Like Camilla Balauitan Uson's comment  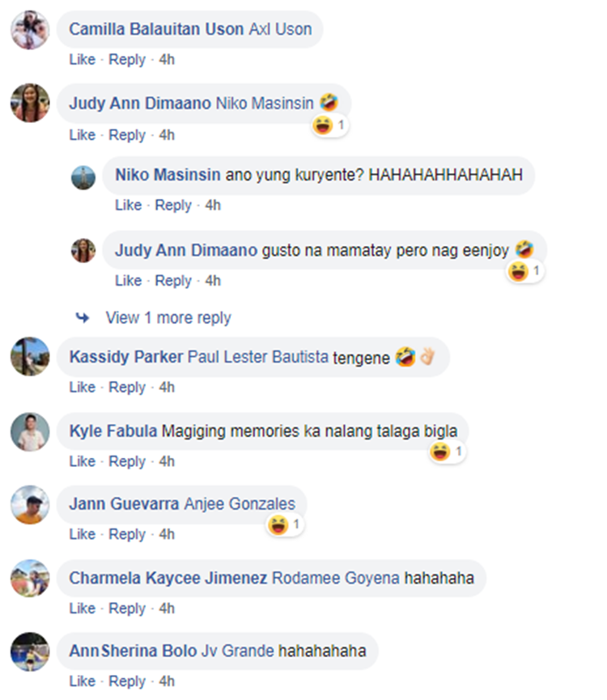point(82,59)
